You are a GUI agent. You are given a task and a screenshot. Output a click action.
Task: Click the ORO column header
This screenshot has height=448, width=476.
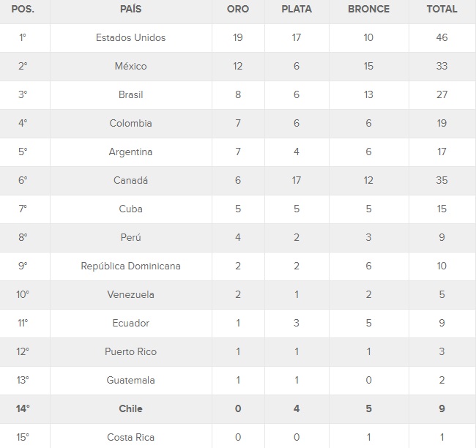(x=238, y=10)
